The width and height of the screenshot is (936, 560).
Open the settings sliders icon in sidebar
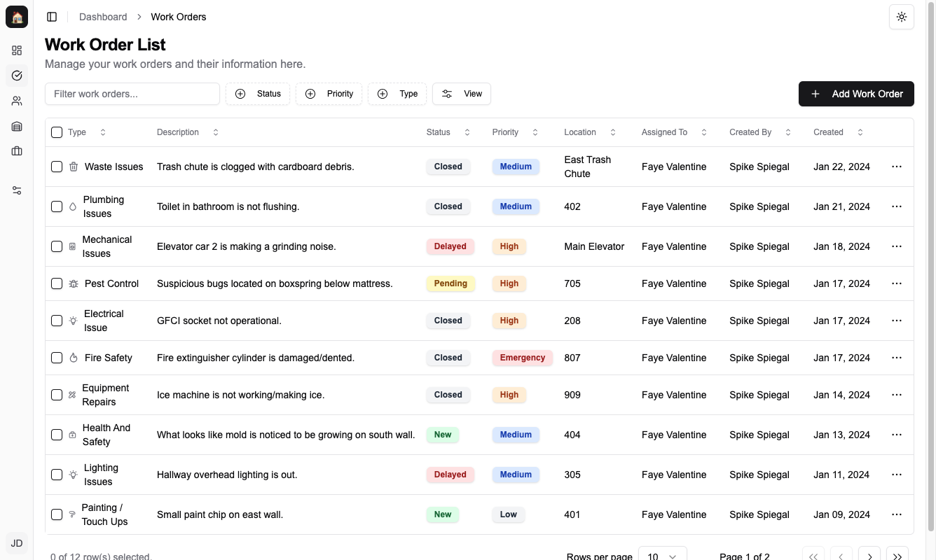click(17, 190)
